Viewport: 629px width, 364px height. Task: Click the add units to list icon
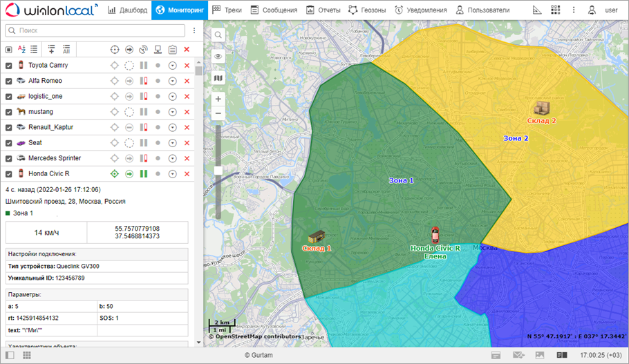tap(52, 50)
